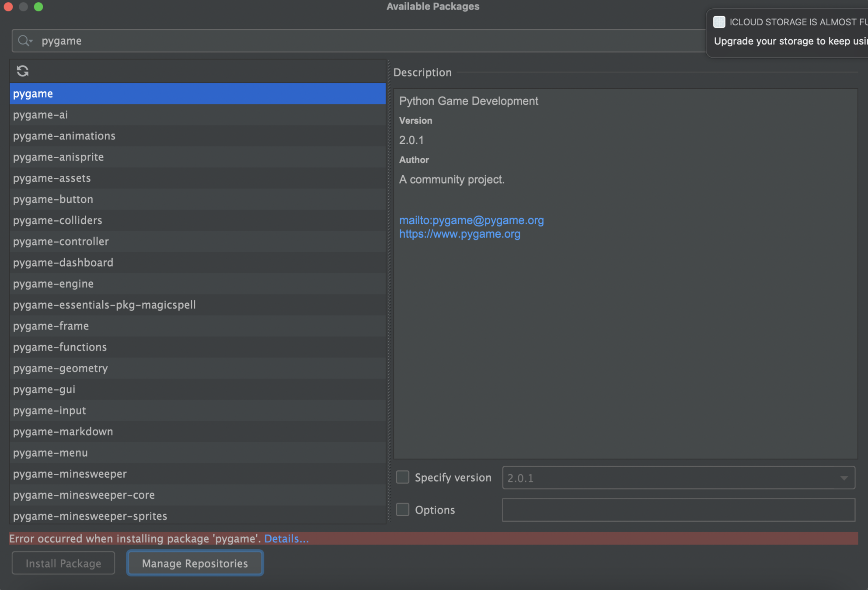Enable the Specify version checkbox
This screenshot has height=590, width=868.
[x=402, y=477]
